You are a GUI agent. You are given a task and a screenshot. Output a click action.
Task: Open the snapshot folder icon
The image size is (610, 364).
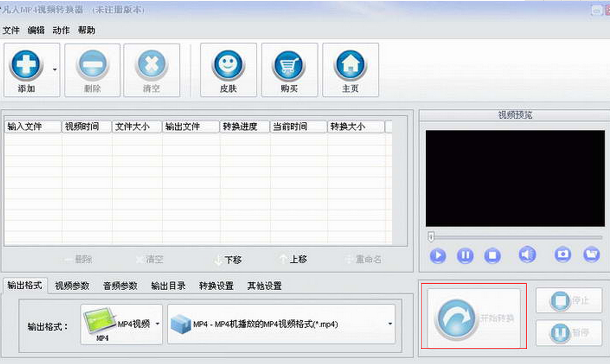tap(592, 255)
